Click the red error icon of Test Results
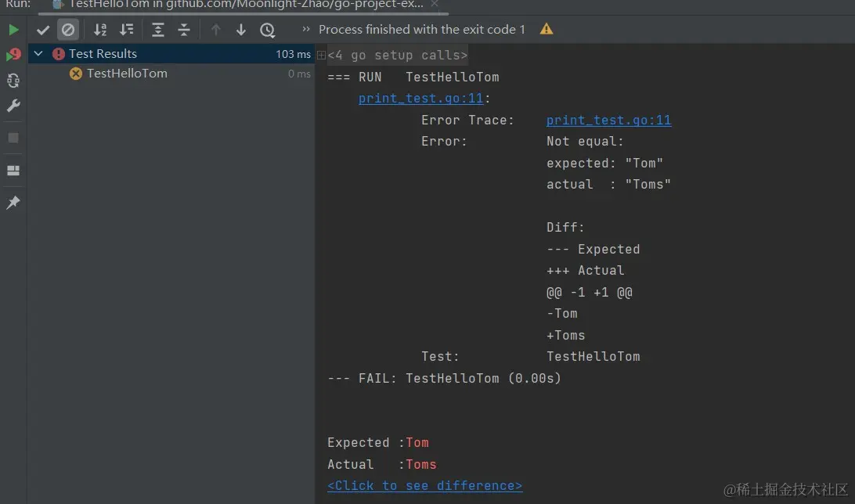 [x=59, y=53]
